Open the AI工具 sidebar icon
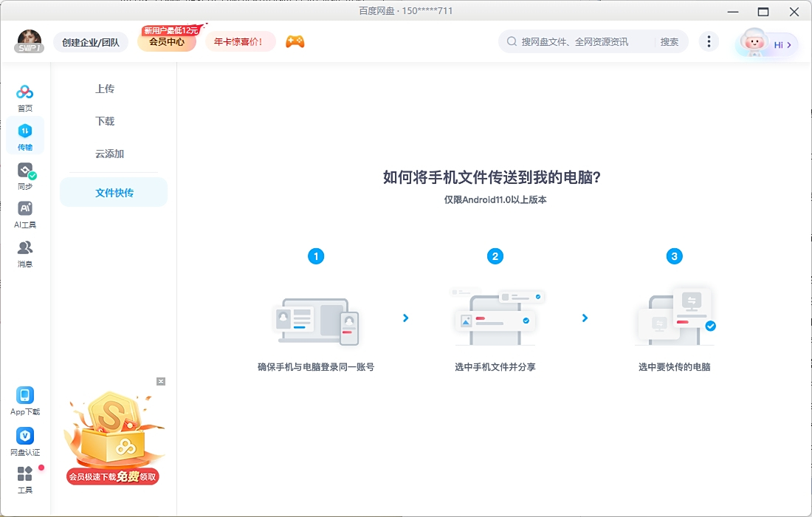This screenshot has width=812, height=517. tap(24, 213)
